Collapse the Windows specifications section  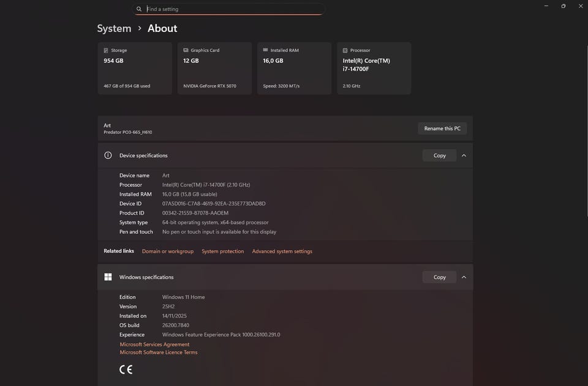464,277
